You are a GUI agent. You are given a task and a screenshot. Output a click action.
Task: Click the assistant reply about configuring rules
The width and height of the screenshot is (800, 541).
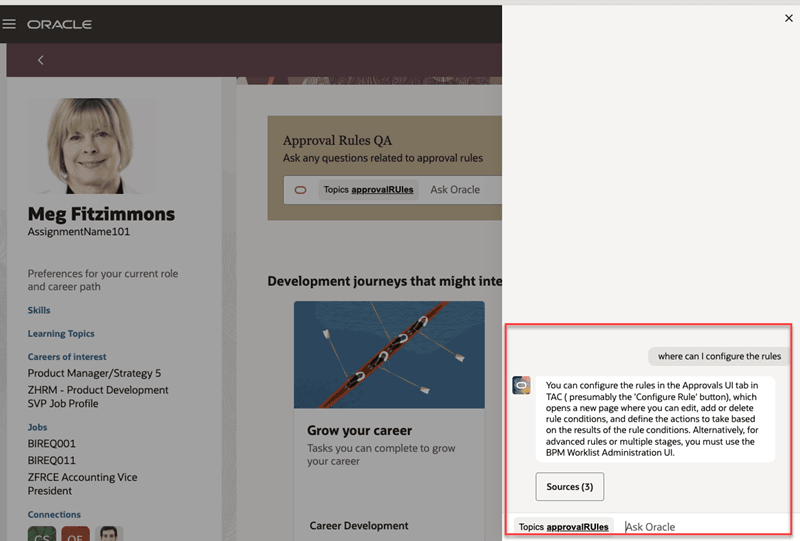pyautogui.click(x=655, y=419)
